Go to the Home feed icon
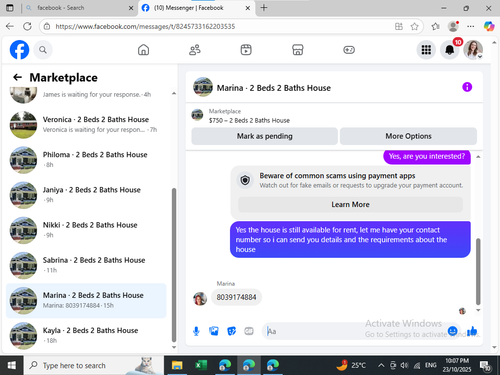The image size is (500, 375). click(x=144, y=50)
